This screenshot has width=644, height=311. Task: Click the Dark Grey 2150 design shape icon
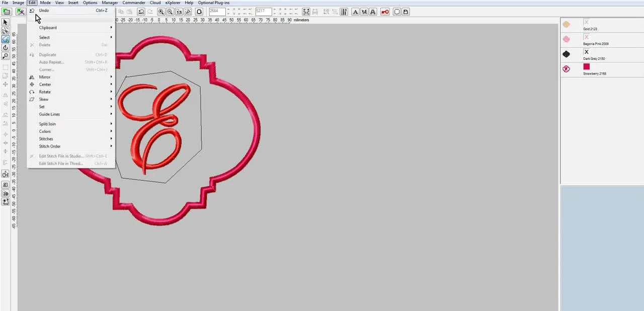click(566, 54)
